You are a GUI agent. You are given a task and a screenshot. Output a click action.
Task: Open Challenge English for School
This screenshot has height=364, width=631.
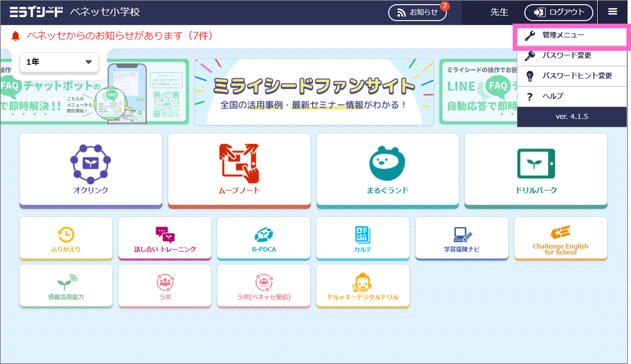point(560,238)
